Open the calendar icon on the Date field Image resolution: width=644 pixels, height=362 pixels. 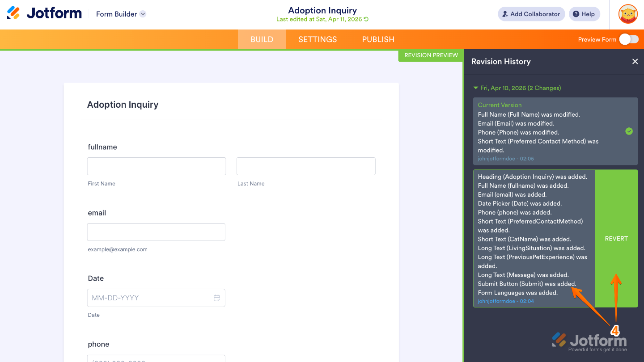point(217,298)
